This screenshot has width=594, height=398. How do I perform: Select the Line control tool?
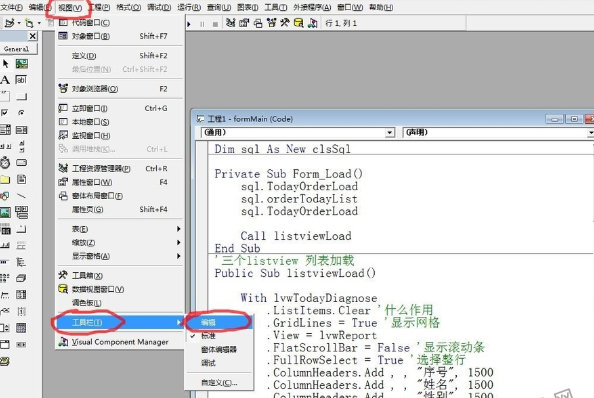pyautogui.click(x=21, y=196)
